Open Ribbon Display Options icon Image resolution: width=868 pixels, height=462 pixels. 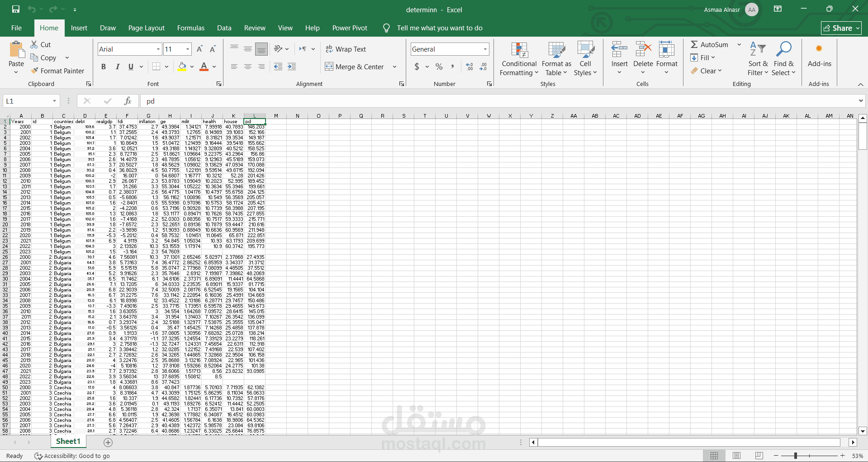click(778, 9)
